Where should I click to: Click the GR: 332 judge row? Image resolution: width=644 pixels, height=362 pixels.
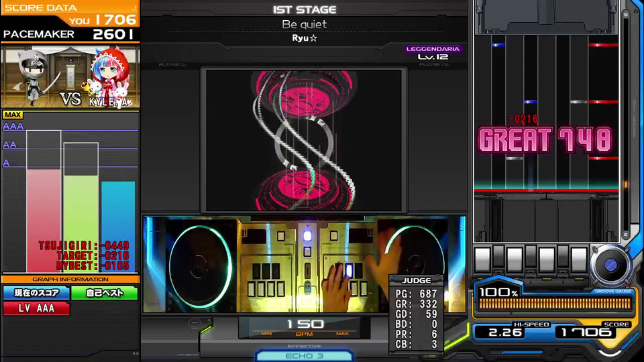point(416,304)
